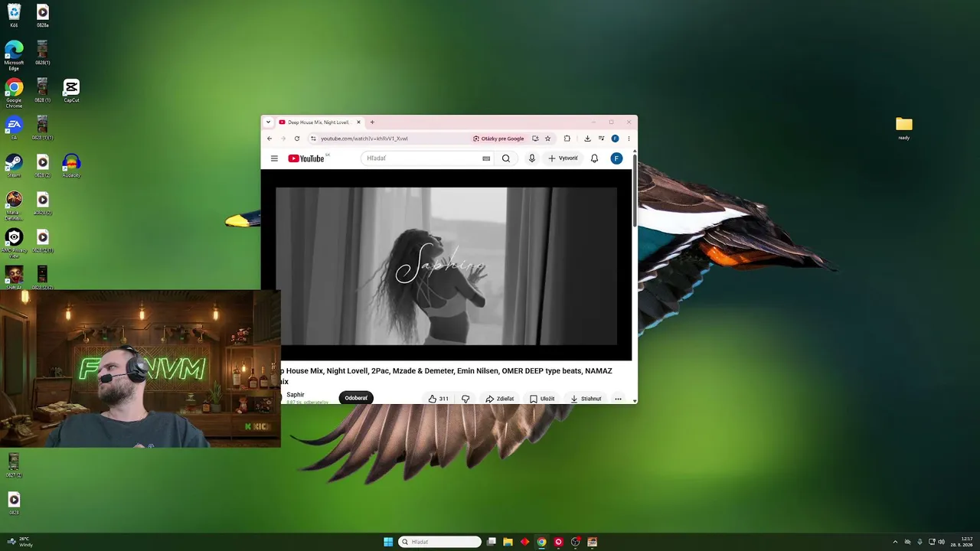Click the Chrome back arrow

[269, 139]
